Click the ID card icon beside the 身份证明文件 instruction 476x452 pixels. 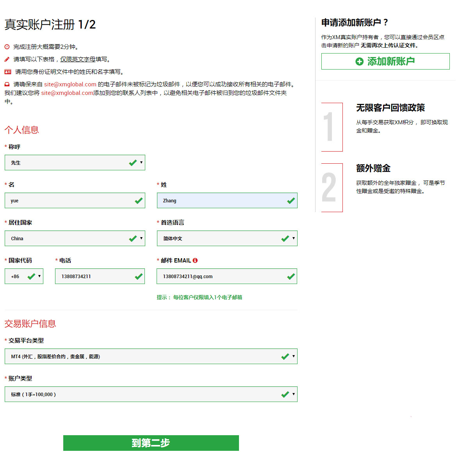click(8, 72)
